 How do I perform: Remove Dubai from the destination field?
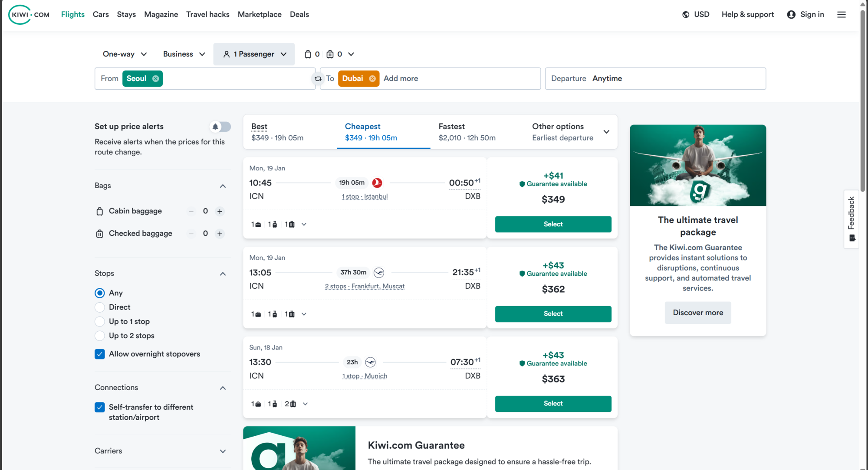pyautogui.click(x=372, y=78)
